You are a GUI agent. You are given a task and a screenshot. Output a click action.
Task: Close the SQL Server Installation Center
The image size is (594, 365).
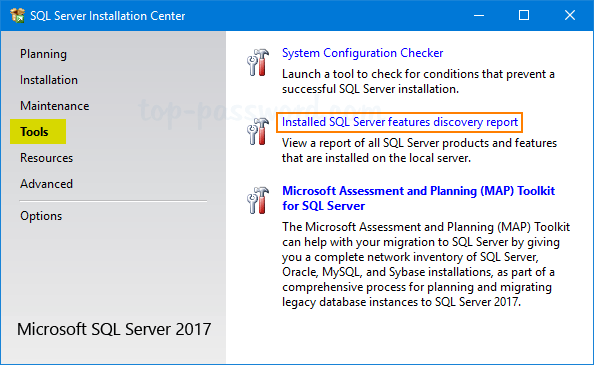[x=569, y=16]
